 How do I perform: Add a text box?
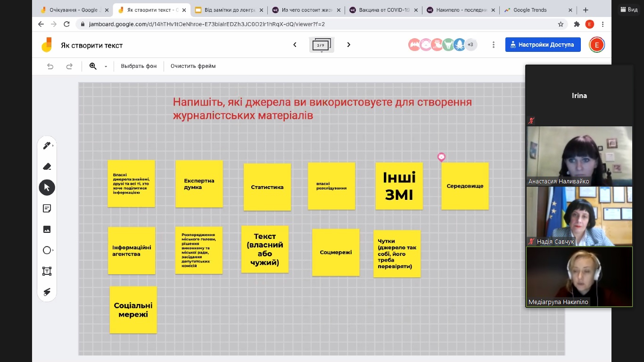pos(47,271)
